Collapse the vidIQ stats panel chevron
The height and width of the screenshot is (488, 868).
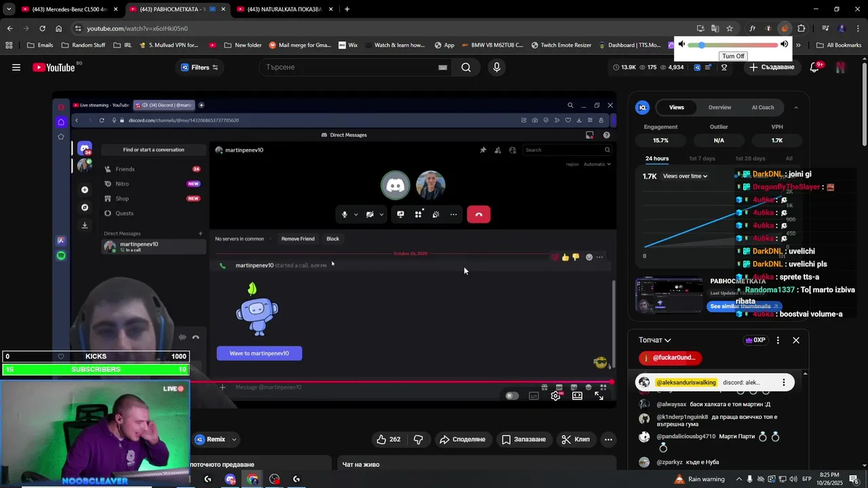tap(795, 107)
